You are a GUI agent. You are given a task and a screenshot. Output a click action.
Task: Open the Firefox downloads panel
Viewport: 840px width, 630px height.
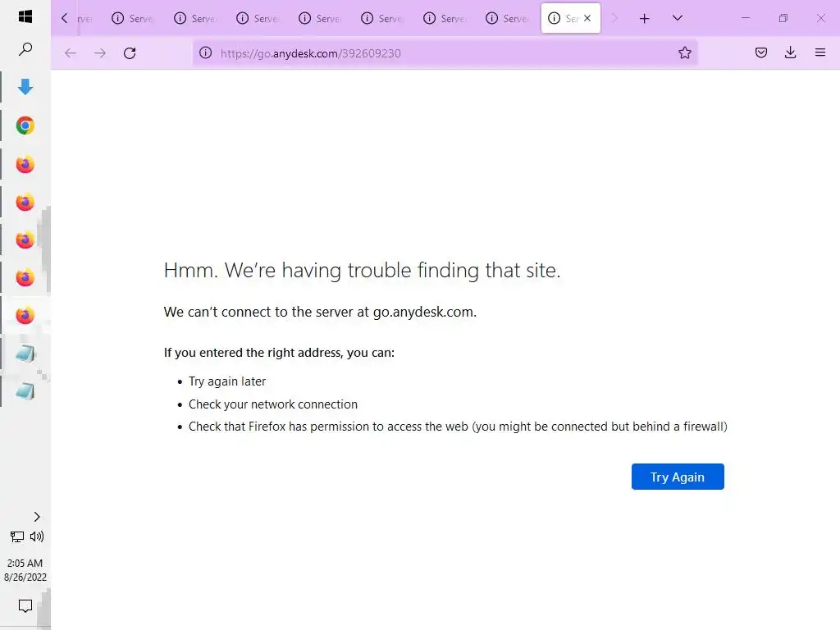(x=790, y=52)
